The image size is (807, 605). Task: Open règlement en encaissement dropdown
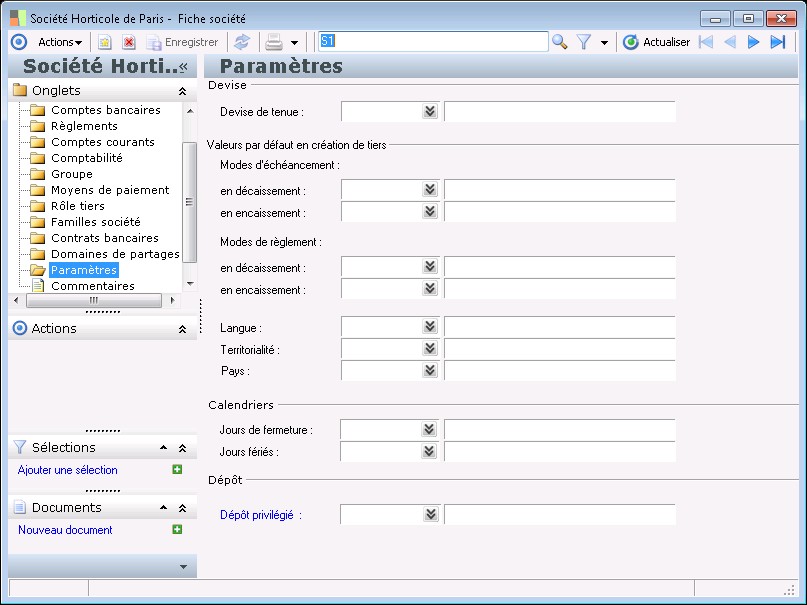tap(430, 289)
